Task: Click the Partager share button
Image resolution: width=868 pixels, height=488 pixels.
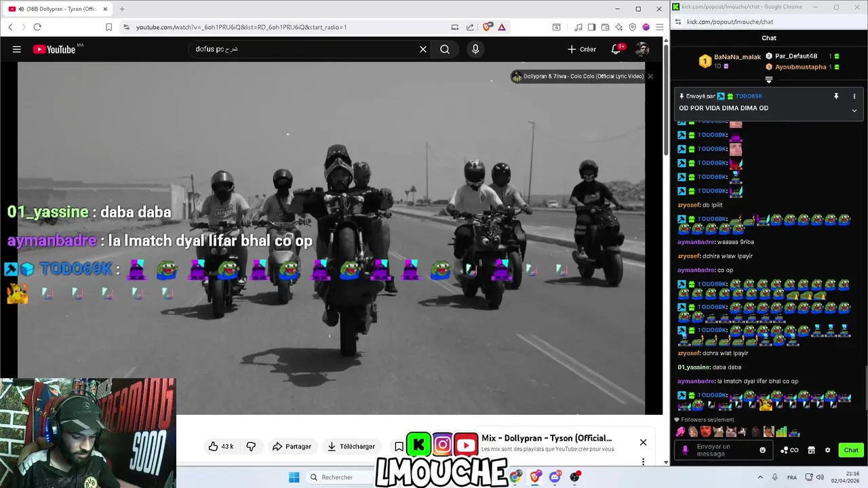Action: (292, 446)
